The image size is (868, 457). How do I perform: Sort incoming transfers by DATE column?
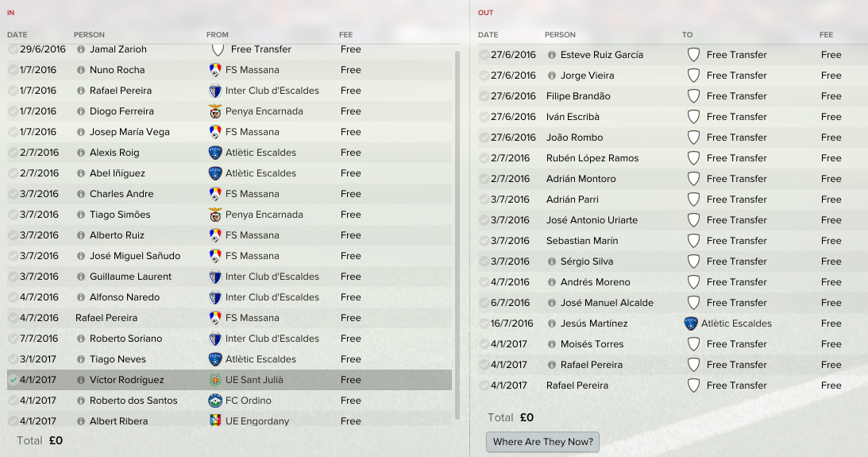(17, 34)
